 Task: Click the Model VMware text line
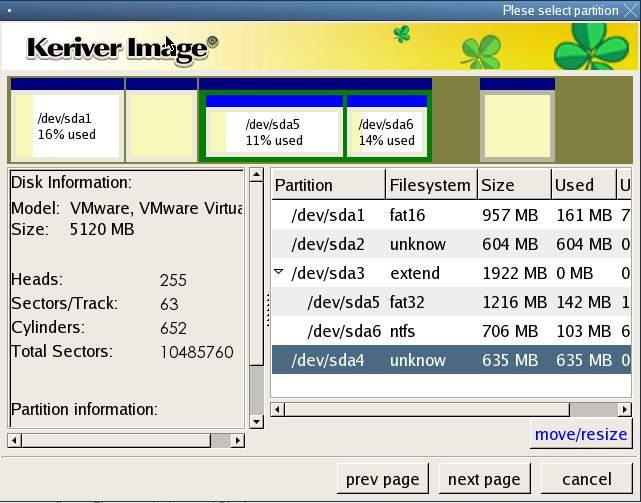click(127, 208)
